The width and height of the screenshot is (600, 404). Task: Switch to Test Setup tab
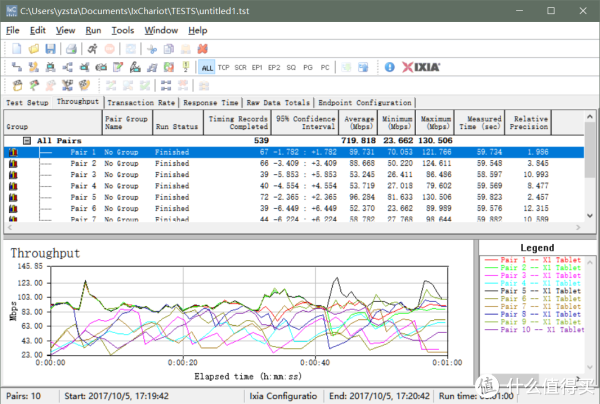pos(27,103)
